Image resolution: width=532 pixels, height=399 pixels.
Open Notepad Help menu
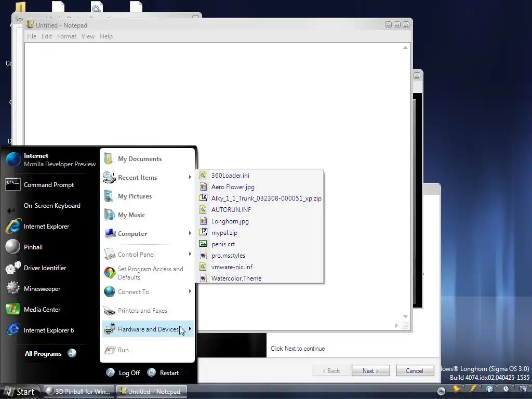point(106,36)
